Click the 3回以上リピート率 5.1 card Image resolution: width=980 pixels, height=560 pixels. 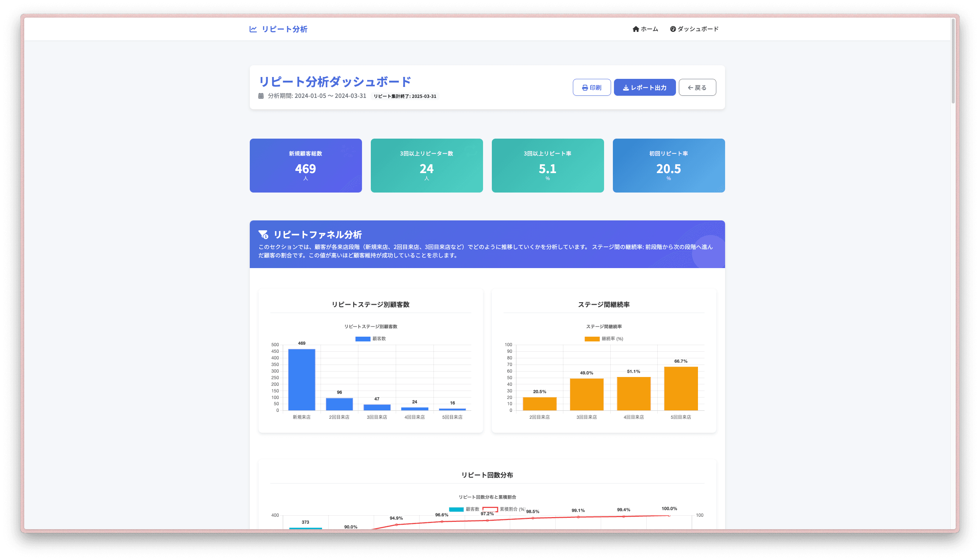click(x=548, y=165)
